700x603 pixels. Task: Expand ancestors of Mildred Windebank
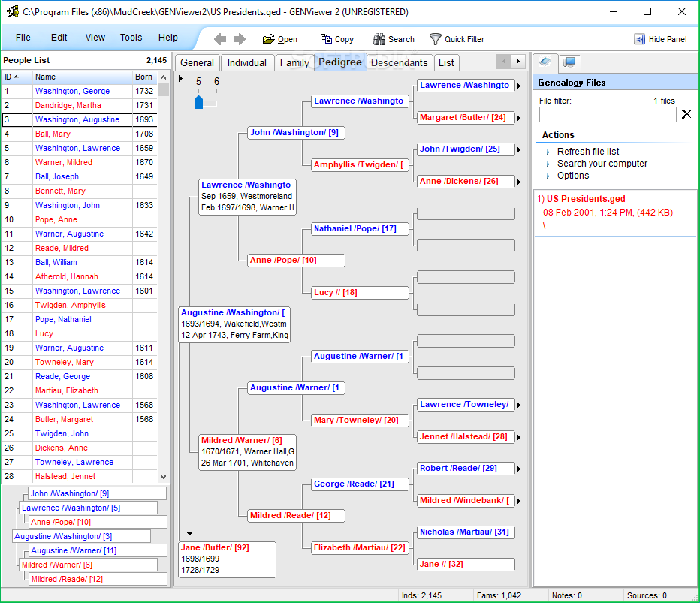coord(519,501)
